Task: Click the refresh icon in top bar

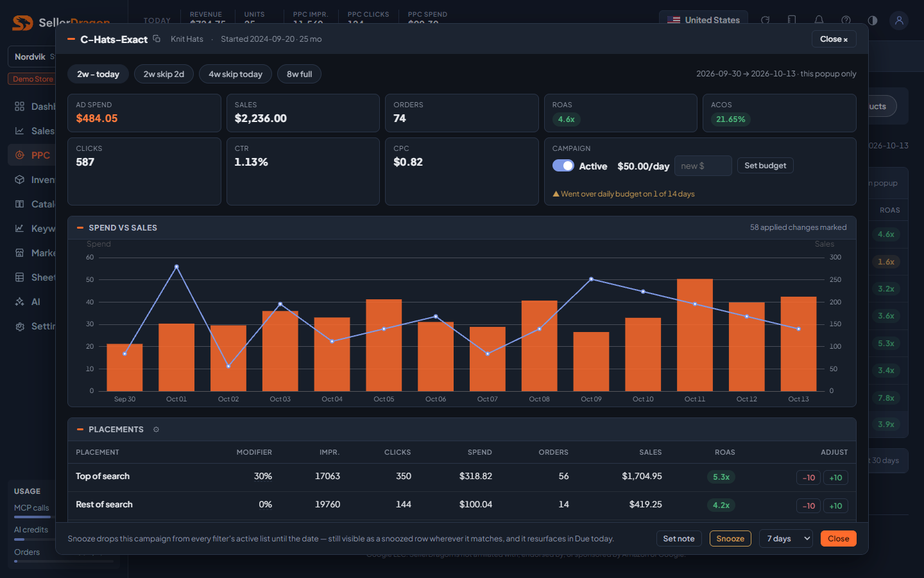Action: click(x=766, y=20)
